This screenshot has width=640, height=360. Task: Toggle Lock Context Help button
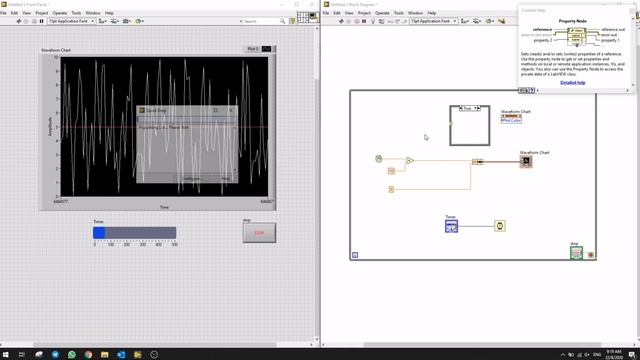(527, 91)
